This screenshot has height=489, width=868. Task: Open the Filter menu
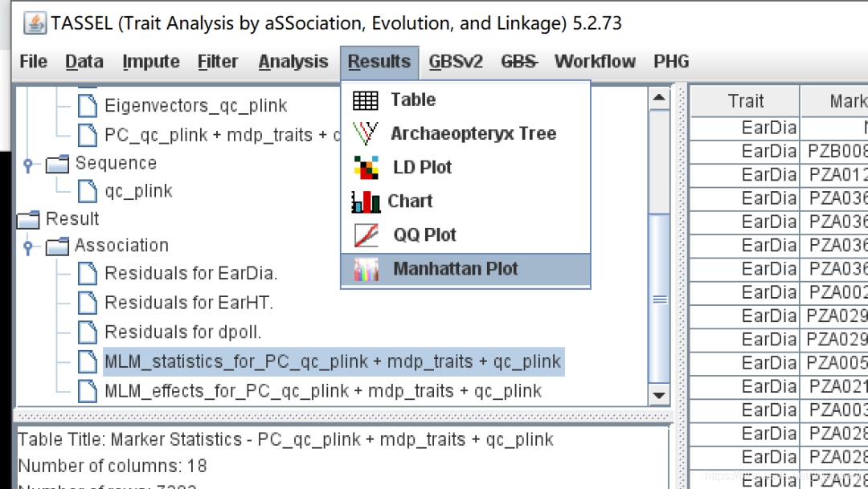point(218,61)
